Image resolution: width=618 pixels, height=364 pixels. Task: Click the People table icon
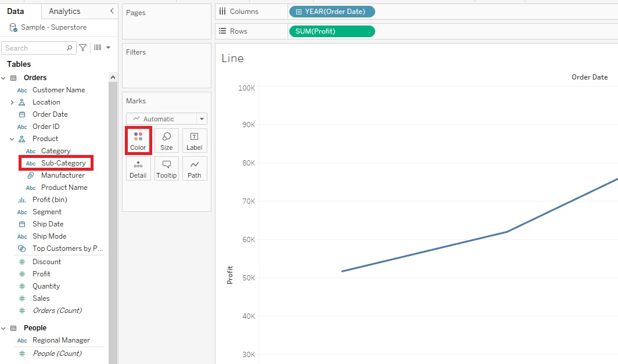pyautogui.click(x=13, y=328)
